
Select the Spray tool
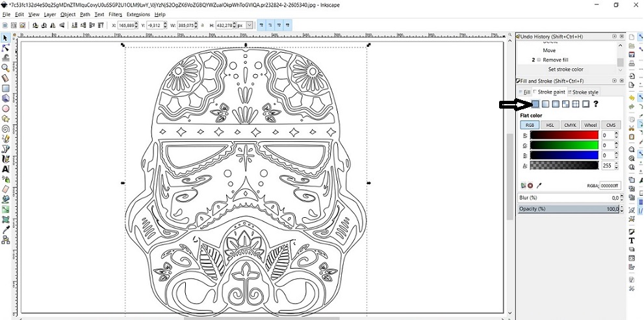tap(5, 179)
